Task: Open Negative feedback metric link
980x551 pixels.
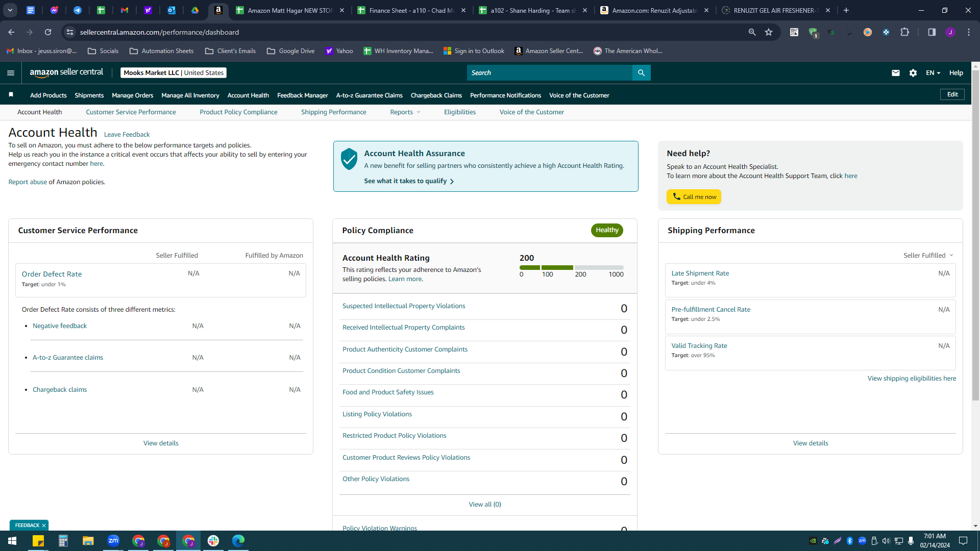Action: 60,326
